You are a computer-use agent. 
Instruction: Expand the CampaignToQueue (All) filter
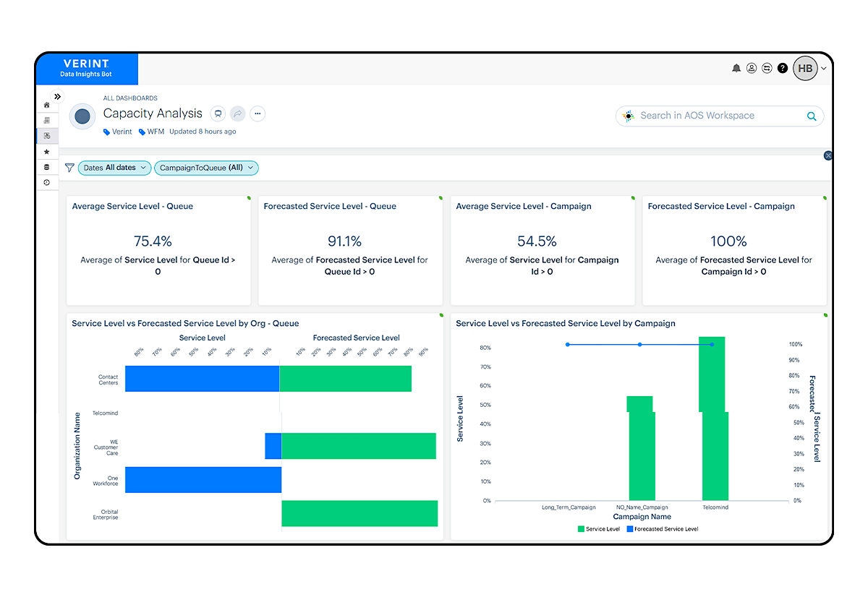click(x=206, y=167)
